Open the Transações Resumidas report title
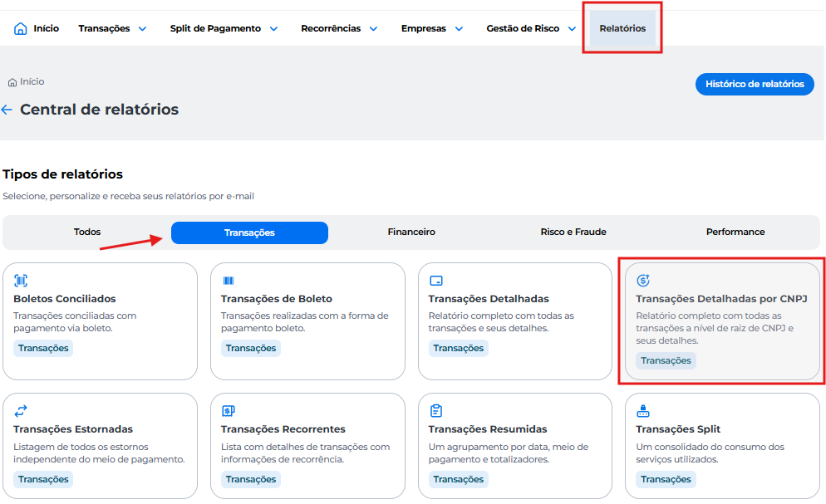 pos(487,429)
